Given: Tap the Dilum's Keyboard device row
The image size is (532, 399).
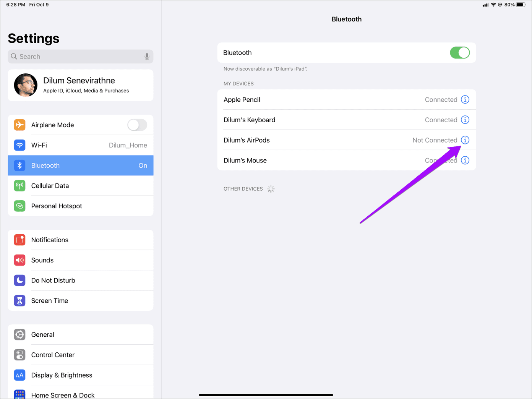Looking at the screenshot, I should 347,120.
